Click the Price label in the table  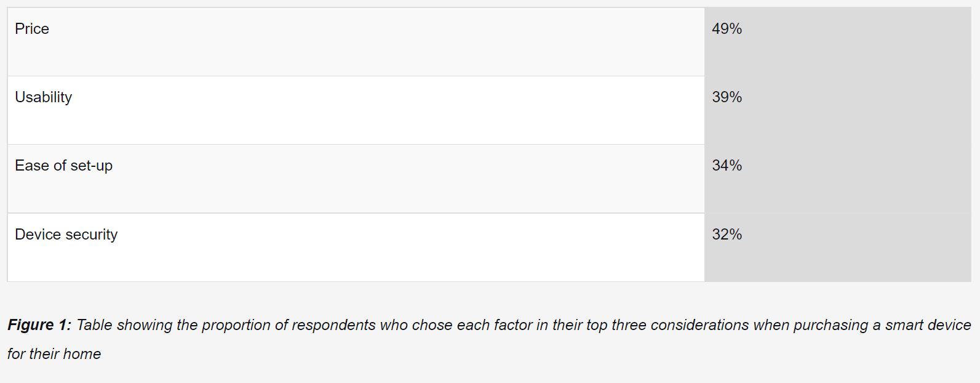32,29
